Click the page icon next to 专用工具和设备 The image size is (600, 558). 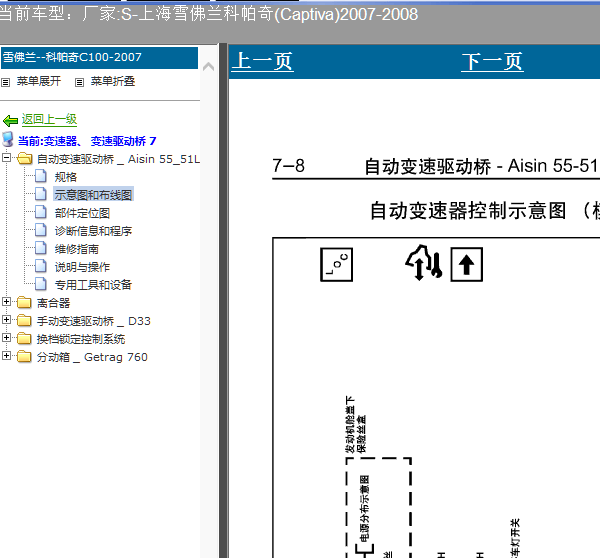41,284
